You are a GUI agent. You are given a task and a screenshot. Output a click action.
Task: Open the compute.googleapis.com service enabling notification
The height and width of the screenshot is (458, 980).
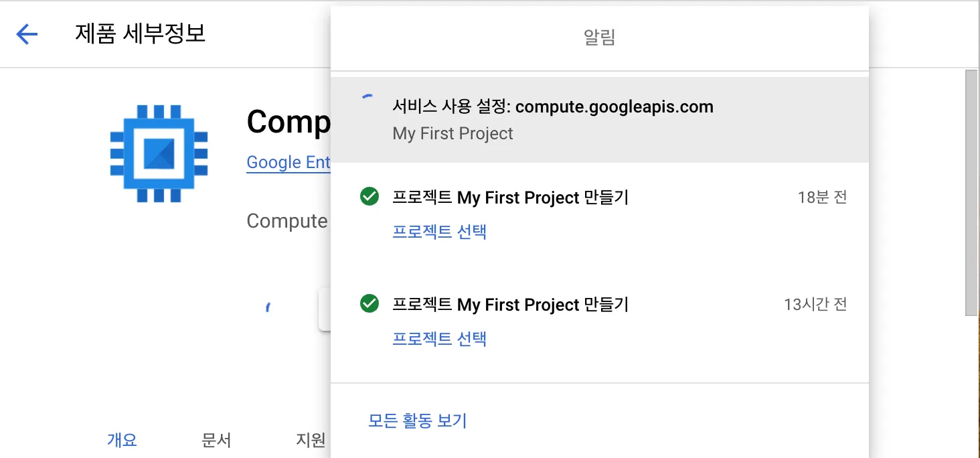click(x=552, y=107)
